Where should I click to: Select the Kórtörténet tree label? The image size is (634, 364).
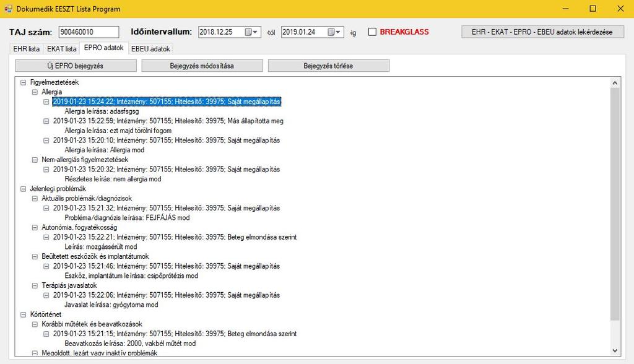pyautogui.click(x=46, y=314)
